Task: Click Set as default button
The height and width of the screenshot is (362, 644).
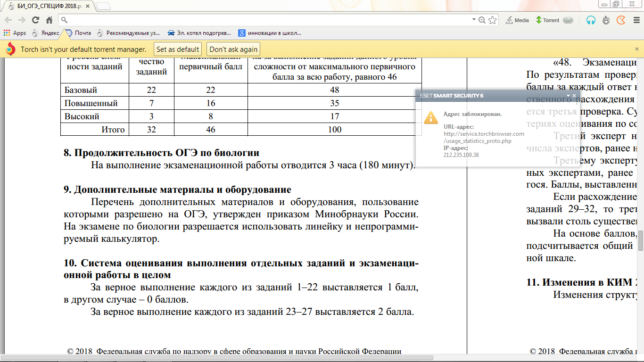Action: coord(178,49)
